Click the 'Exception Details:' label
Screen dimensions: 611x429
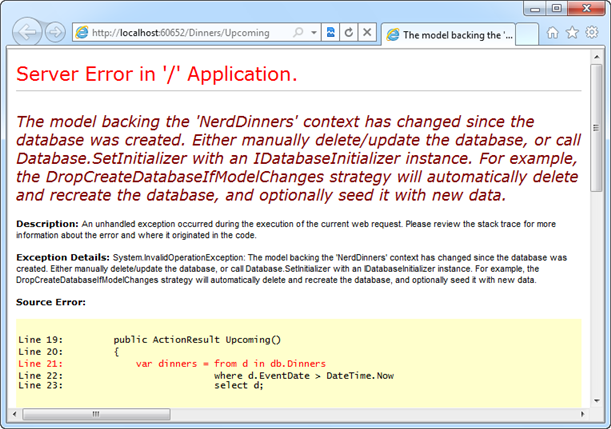[x=63, y=258]
